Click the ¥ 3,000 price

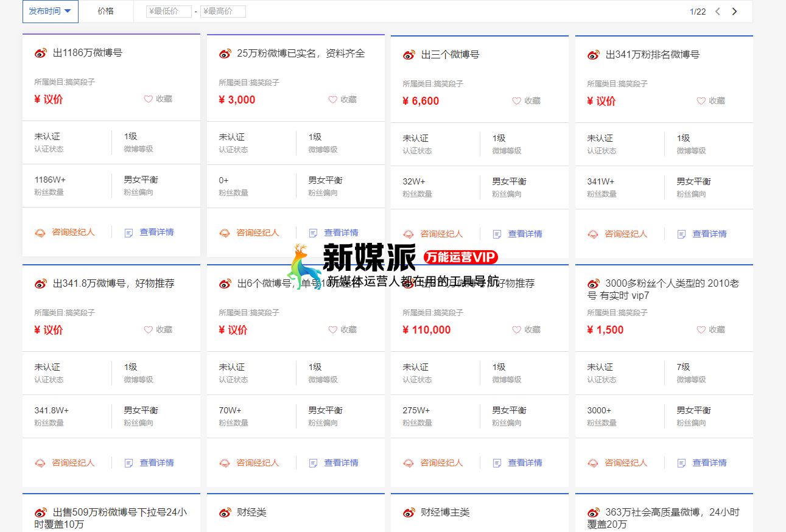pos(237,100)
